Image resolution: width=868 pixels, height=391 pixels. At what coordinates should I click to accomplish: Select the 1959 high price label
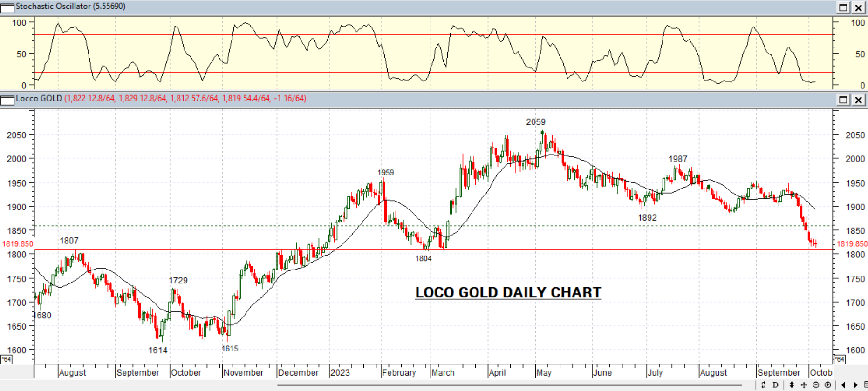coord(386,173)
